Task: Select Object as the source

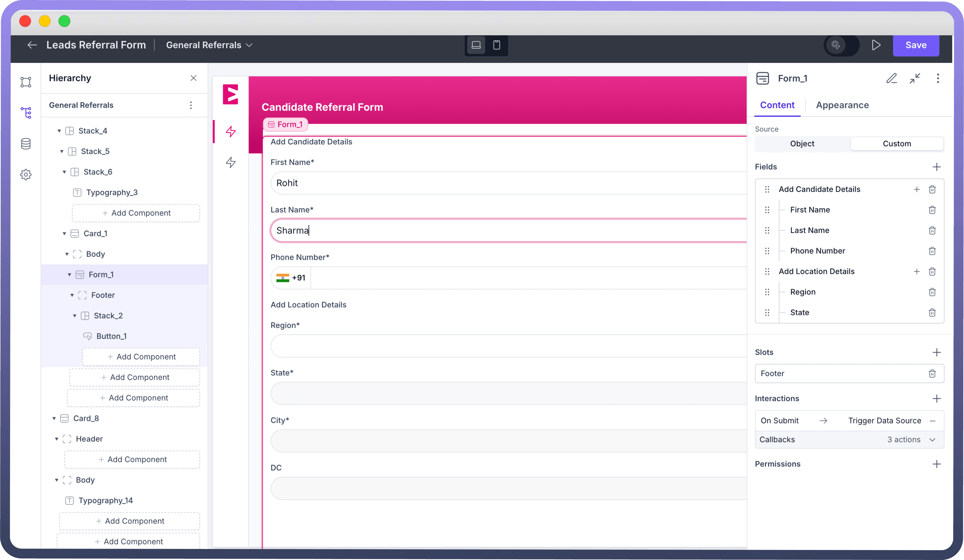Action: [x=802, y=144]
